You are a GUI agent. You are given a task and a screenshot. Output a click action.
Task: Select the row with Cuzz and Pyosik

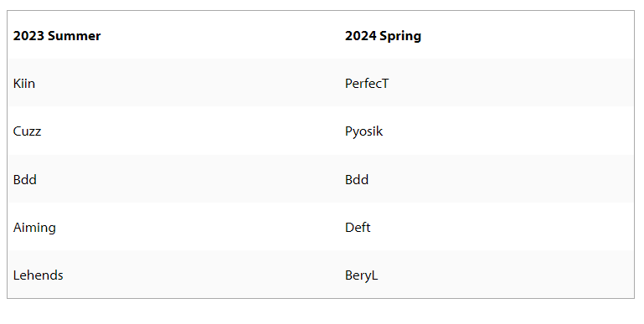click(321, 131)
